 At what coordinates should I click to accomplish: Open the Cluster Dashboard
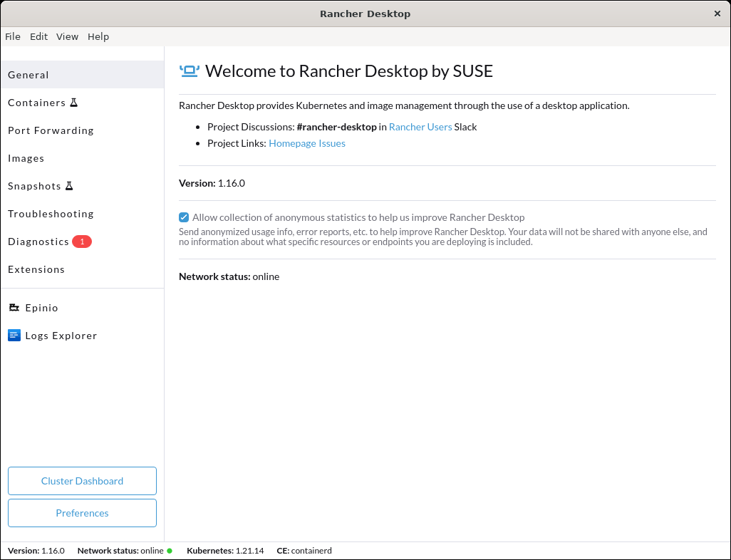coord(82,481)
